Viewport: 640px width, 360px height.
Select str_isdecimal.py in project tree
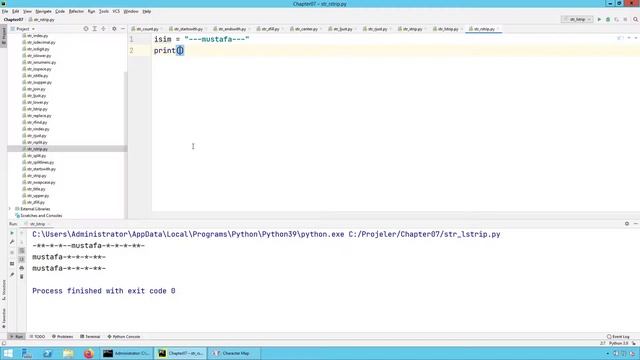(41, 42)
